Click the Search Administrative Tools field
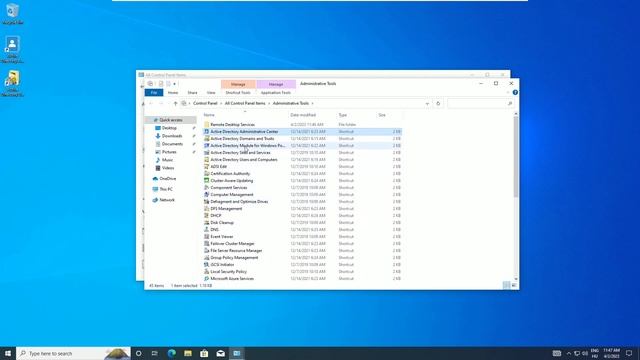This screenshot has width=640, height=360. pyautogui.click(x=480, y=104)
